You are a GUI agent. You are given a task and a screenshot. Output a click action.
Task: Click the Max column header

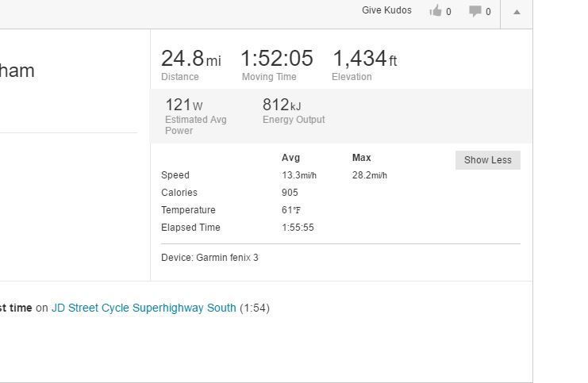pyautogui.click(x=362, y=158)
